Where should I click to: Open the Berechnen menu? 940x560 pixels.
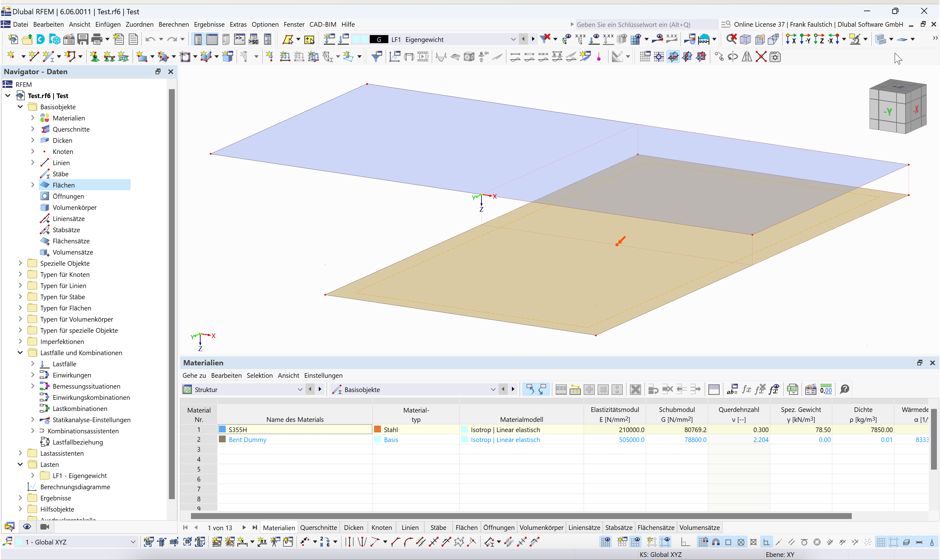pyautogui.click(x=174, y=24)
